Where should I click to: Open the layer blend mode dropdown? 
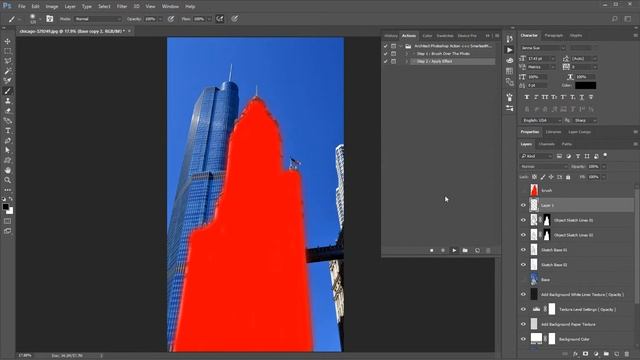coord(544,167)
